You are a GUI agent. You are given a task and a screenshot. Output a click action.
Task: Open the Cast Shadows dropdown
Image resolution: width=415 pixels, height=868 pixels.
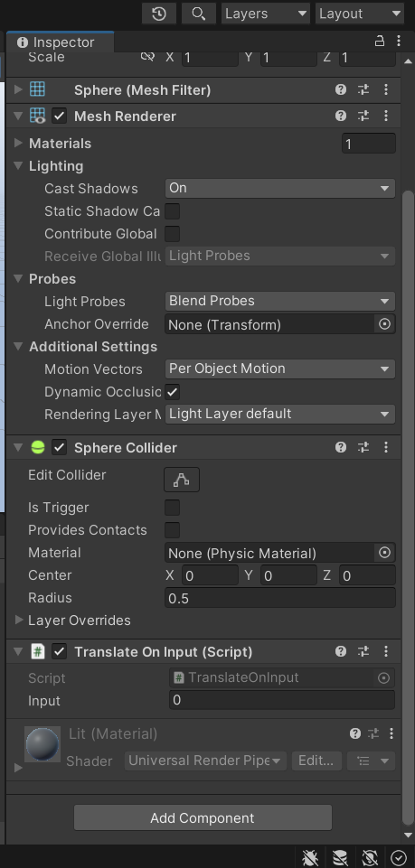279,188
